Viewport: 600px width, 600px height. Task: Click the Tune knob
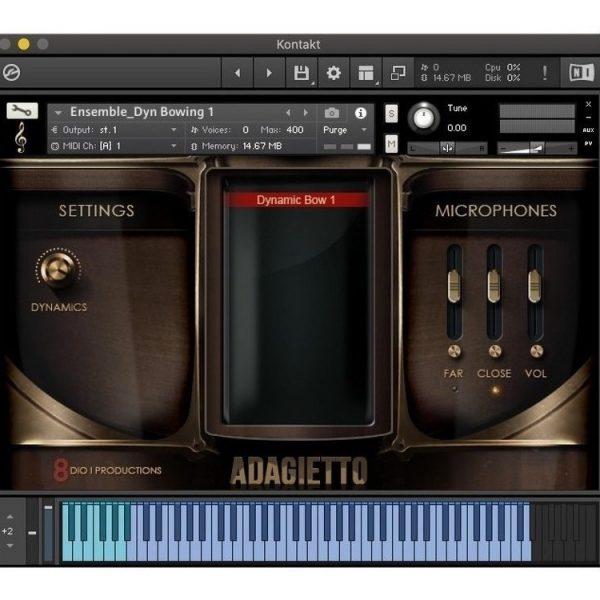(x=424, y=117)
